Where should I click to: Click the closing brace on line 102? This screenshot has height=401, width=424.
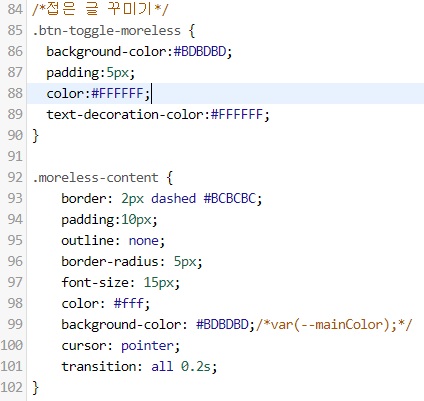click(36, 388)
